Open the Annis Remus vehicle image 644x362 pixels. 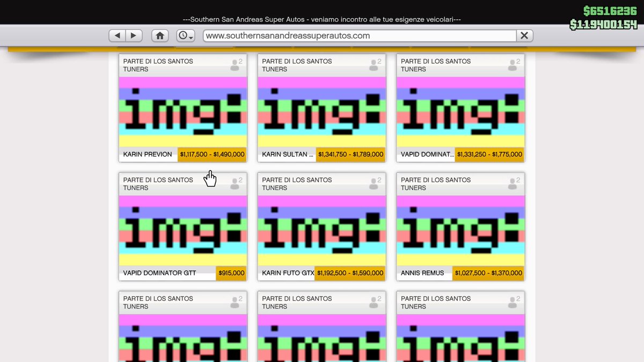pyautogui.click(x=460, y=231)
